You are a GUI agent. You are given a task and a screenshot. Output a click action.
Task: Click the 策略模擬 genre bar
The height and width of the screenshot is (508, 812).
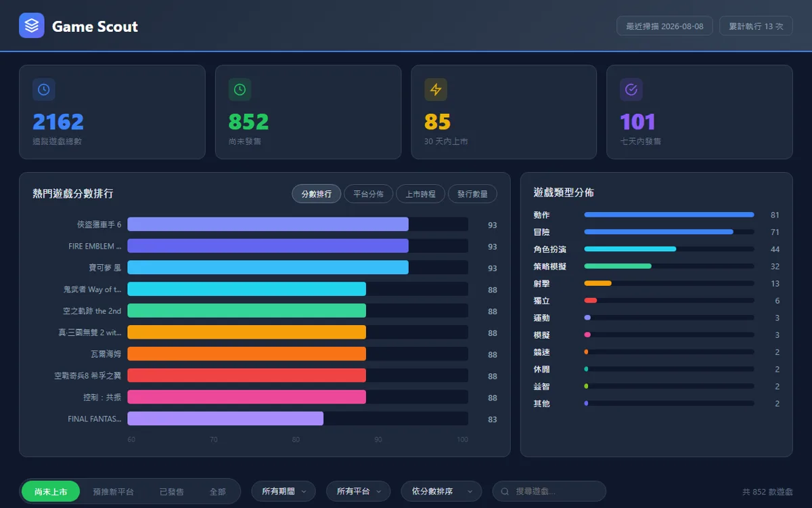pyautogui.click(x=618, y=266)
